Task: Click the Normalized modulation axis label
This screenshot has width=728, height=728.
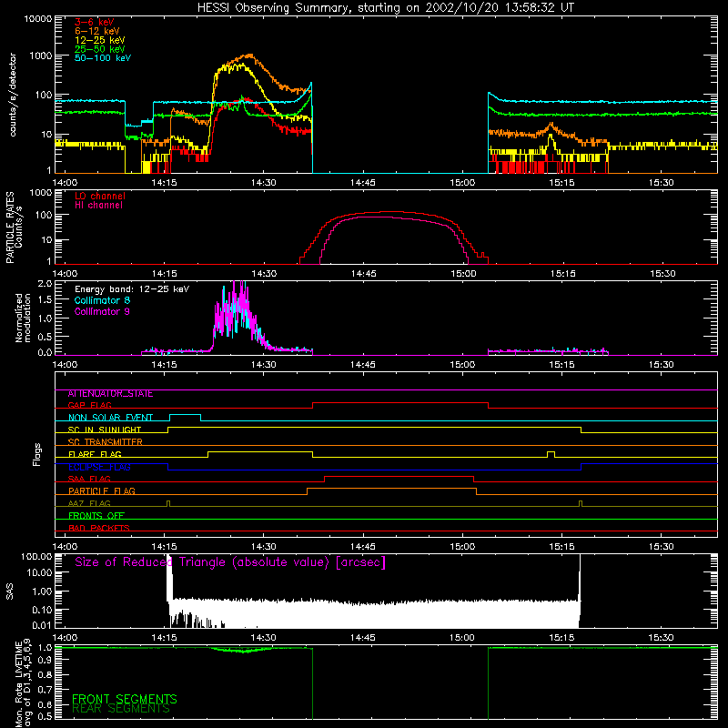Action: 22,318
